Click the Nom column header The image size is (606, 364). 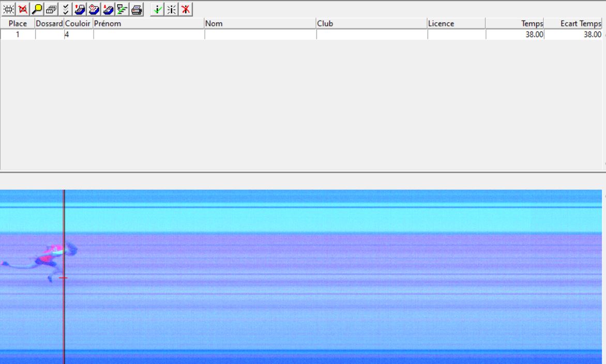260,24
